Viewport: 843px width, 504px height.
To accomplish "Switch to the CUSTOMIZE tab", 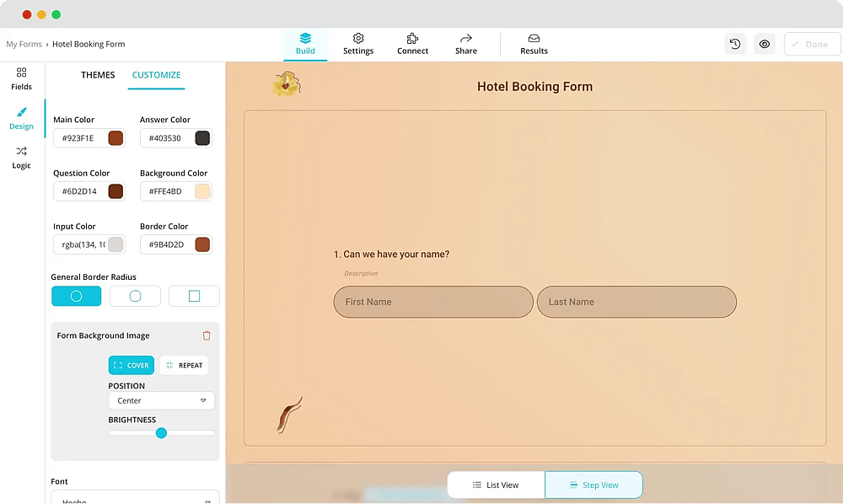I will [x=157, y=75].
